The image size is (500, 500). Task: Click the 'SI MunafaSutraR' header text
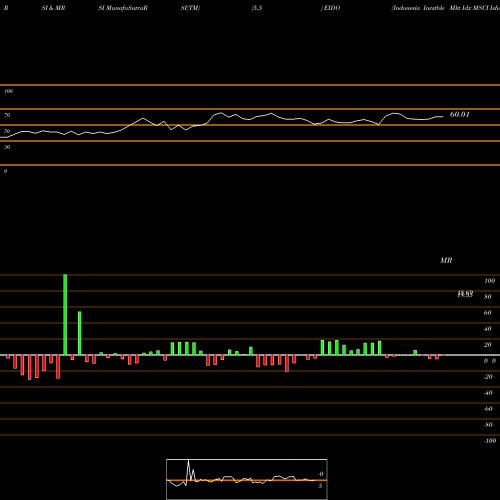pos(123,8)
